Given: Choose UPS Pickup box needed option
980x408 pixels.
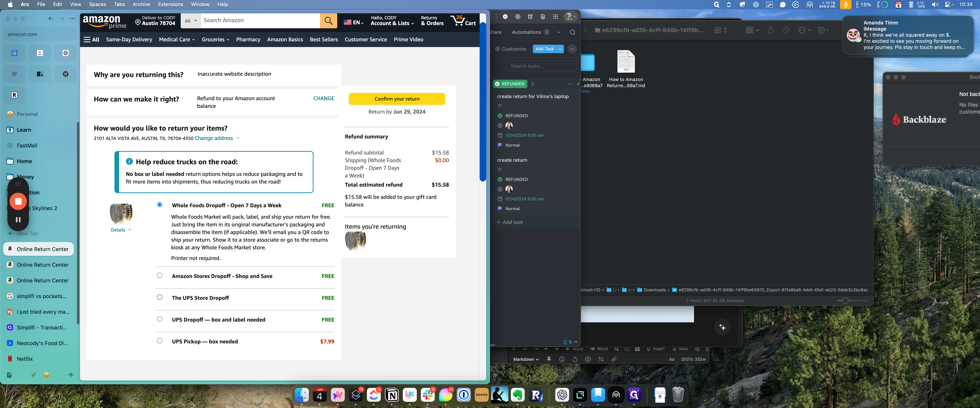Looking at the screenshot, I should tap(159, 341).
